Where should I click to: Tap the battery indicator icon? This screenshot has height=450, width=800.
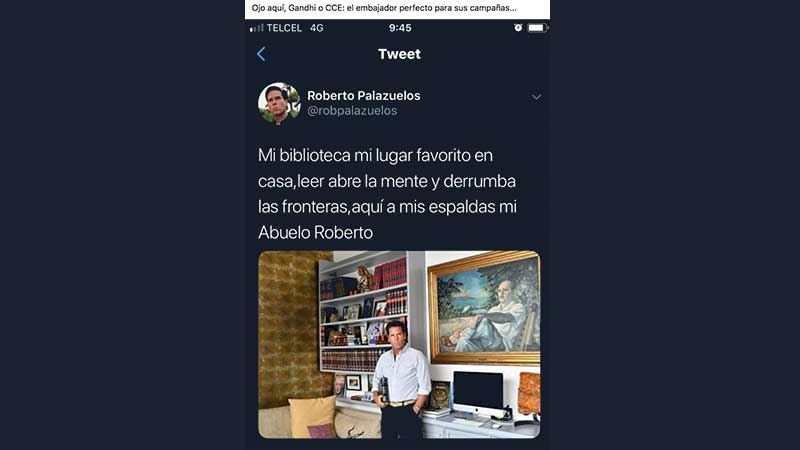[x=537, y=28]
